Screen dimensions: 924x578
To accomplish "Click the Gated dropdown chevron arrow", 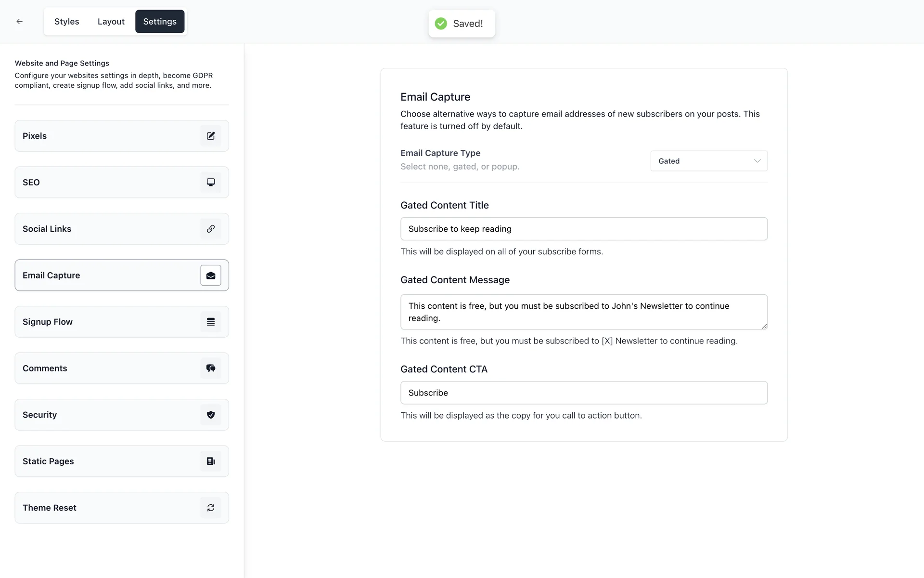I will tap(757, 161).
